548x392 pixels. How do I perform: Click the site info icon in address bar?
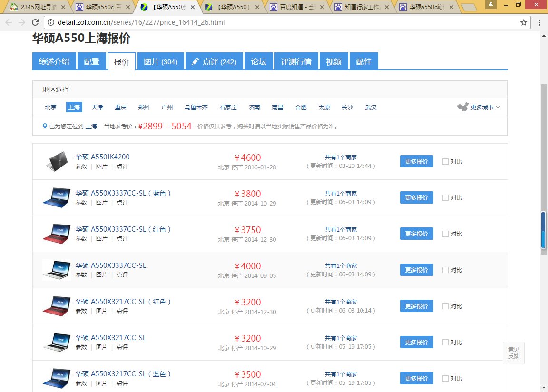coord(51,22)
